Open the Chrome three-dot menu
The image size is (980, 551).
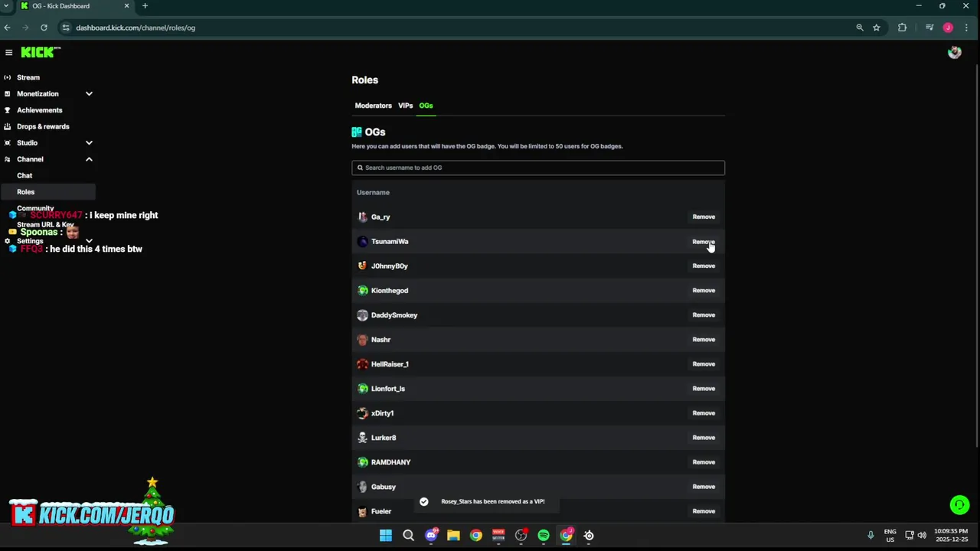click(966, 28)
